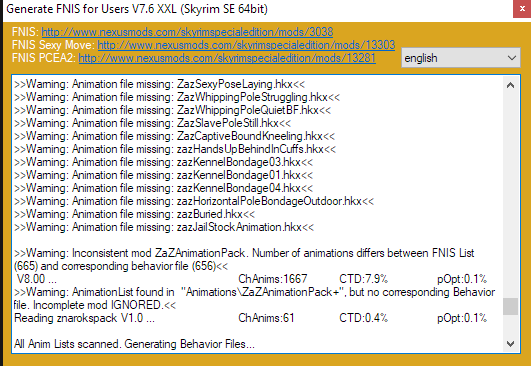Viewport: 532px width, 368px height.
Task: Click the window title Generate FNIS for Users
Action: (x=137, y=9)
